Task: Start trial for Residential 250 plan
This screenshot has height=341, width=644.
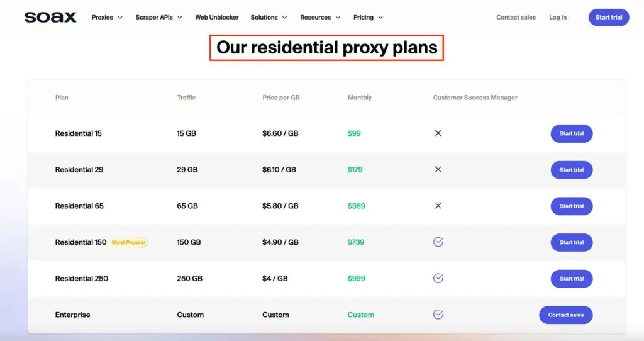Action: tap(571, 279)
